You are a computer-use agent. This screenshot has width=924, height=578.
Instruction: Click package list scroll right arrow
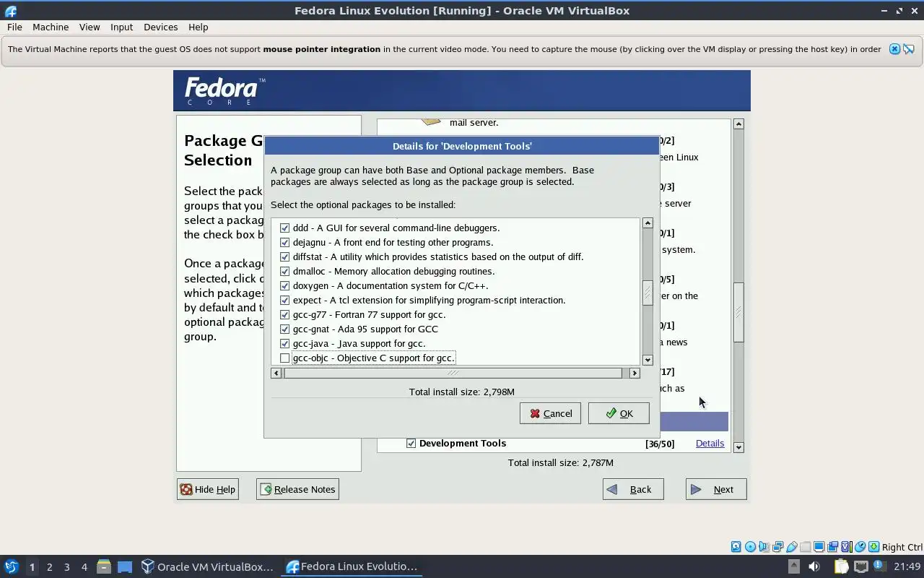[x=635, y=373]
